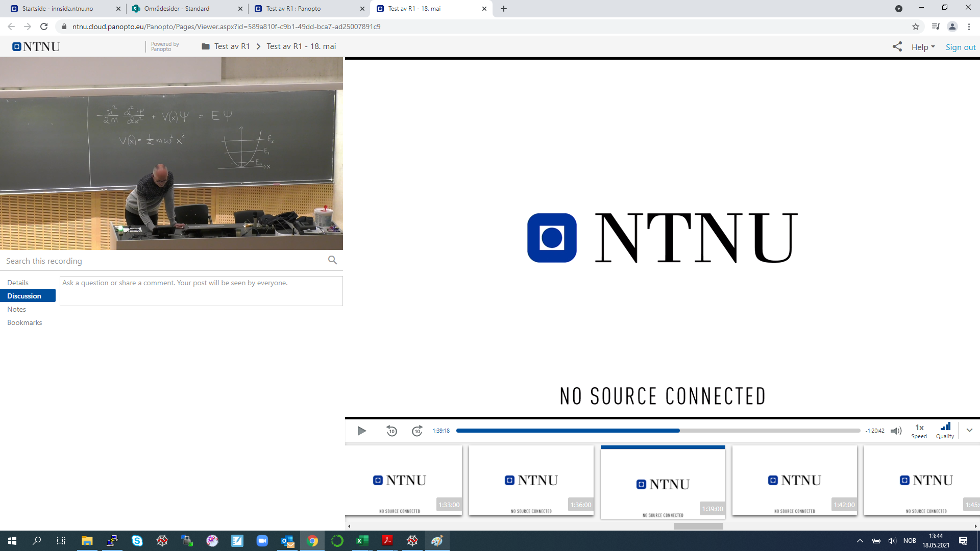Open video Quality settings
980x551 pixels.
point(945,431)
